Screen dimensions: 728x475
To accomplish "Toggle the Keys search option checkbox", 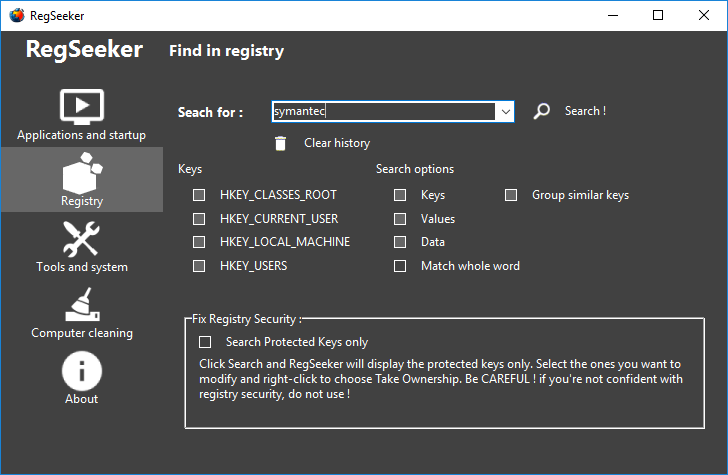I will (400, 195).
